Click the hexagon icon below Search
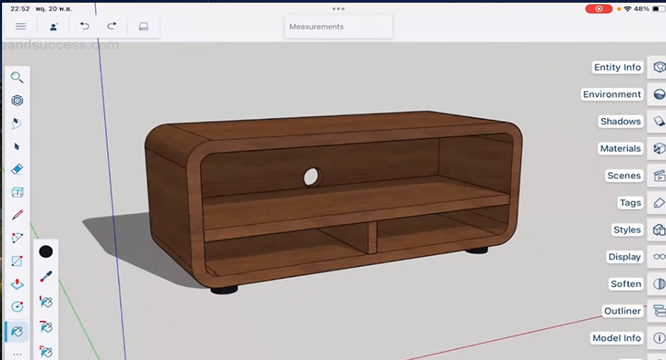The image size is (666, 360). (x=17, y=101)
